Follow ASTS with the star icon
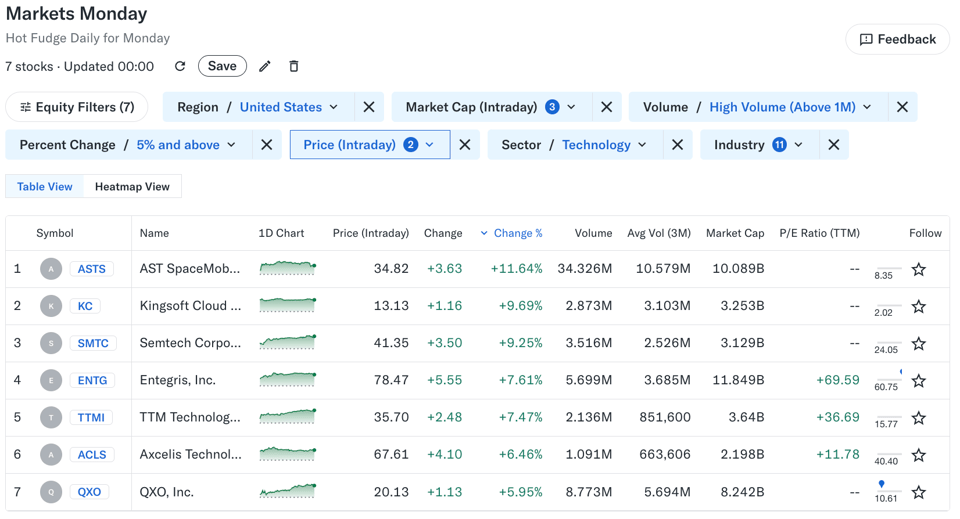The image size is (960, 519). point(918,269)
